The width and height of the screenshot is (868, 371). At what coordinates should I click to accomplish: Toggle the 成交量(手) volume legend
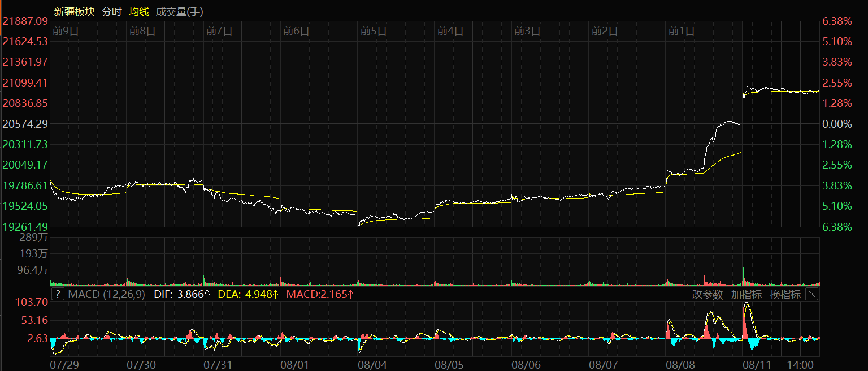pyautogui.click(x=179, y=11)
